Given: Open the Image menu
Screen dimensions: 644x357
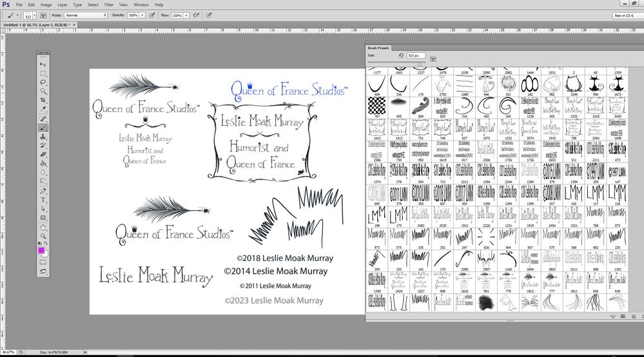Looking at the screenshot, I should [46, 5].
